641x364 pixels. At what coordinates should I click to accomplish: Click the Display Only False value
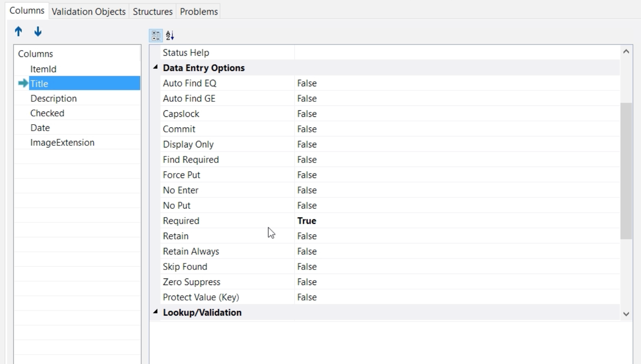(x=307, y=145)
